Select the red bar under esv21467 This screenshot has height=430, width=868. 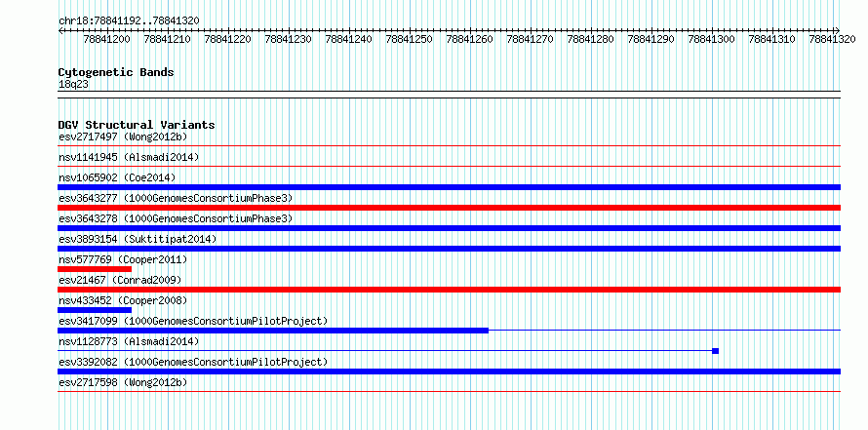pyautogui.click(x=449, y=290)
